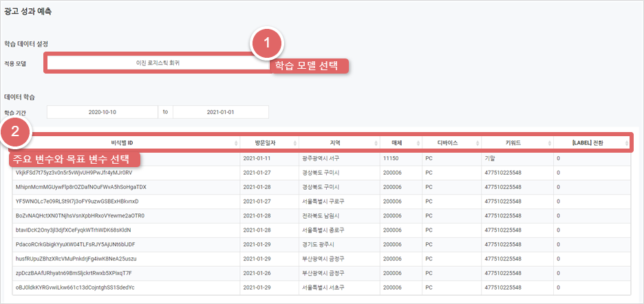The height and width of the screenshot is (304, 644).
Task: Click 경상북도 구미시 in the VkjkFSd7t75 row
Action: [321, 173]
